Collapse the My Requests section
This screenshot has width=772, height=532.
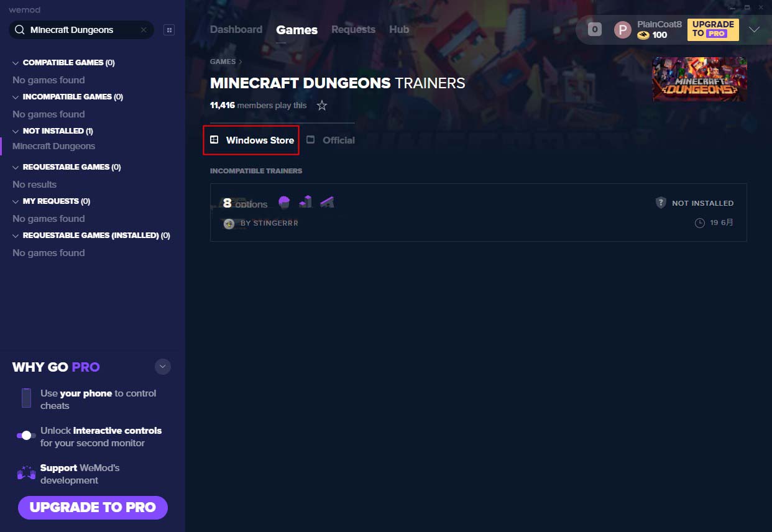pyautogui.click(x=16, y=201)
